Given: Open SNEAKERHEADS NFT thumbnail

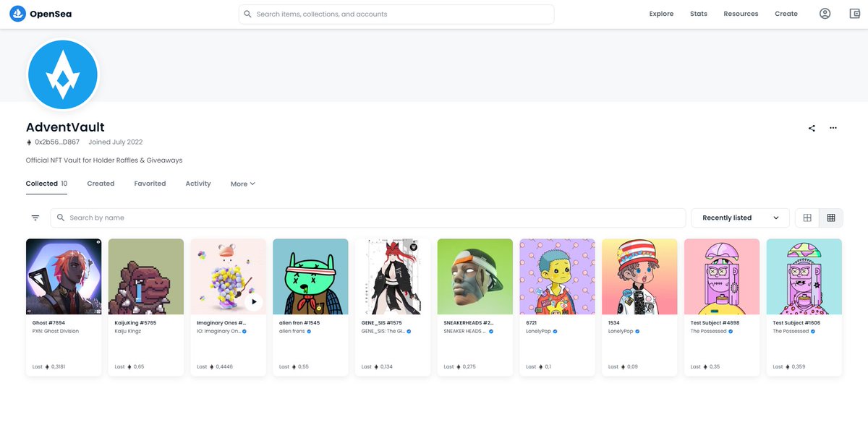Looking at the screenshot, I should (x=475, y=276).
